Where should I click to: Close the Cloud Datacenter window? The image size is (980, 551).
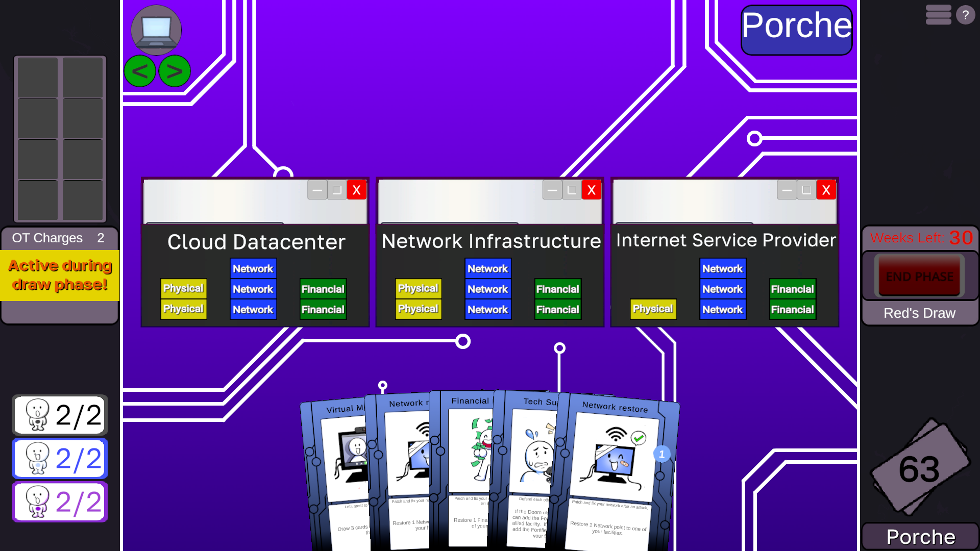357,190
